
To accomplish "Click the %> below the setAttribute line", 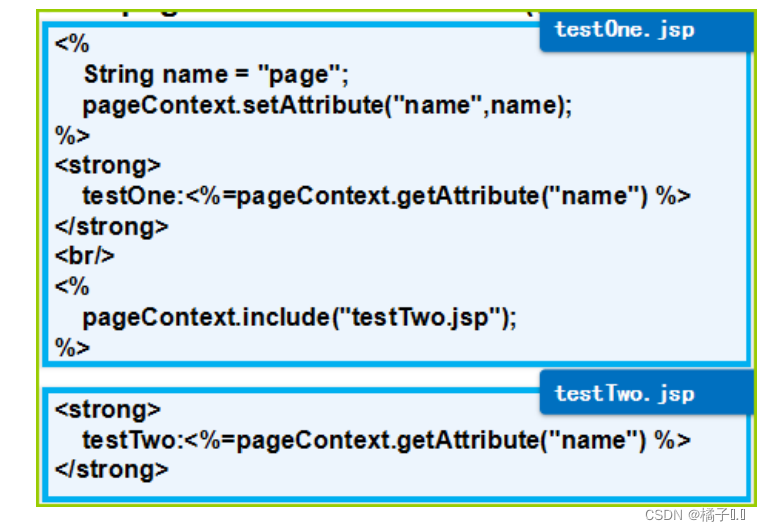I will pyautogui.click(x=72, y=136).
